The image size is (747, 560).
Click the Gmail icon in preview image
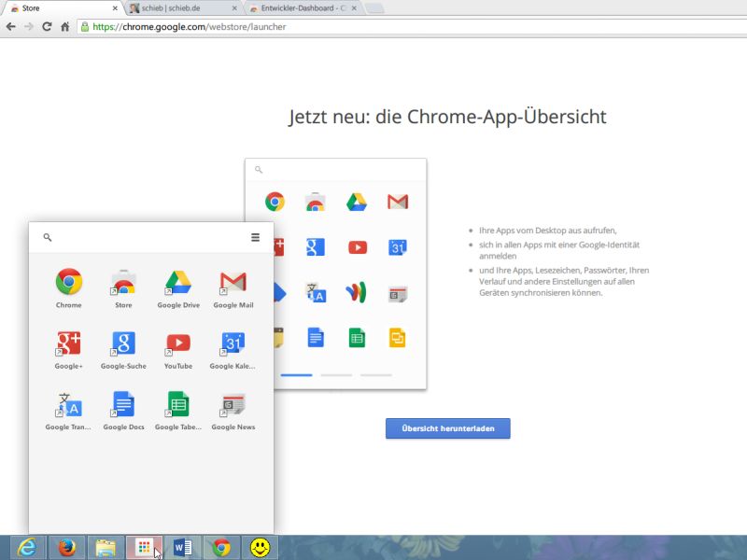[x=398, y=202]
